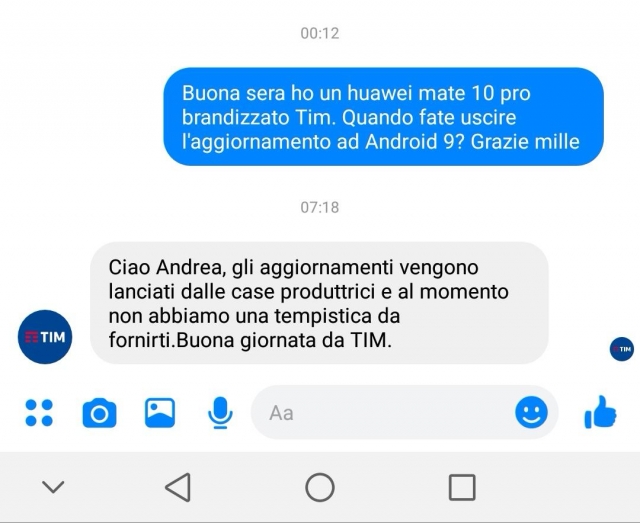
Task: Select text 'Ciao Andrea' in reply
Action: coord(167,268)
